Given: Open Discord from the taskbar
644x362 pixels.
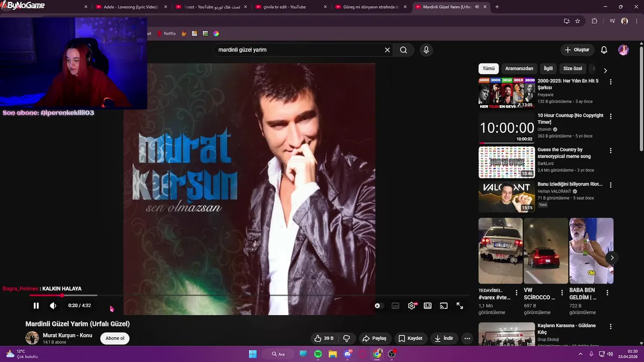Looking at the screenshot, I should 348,354.
